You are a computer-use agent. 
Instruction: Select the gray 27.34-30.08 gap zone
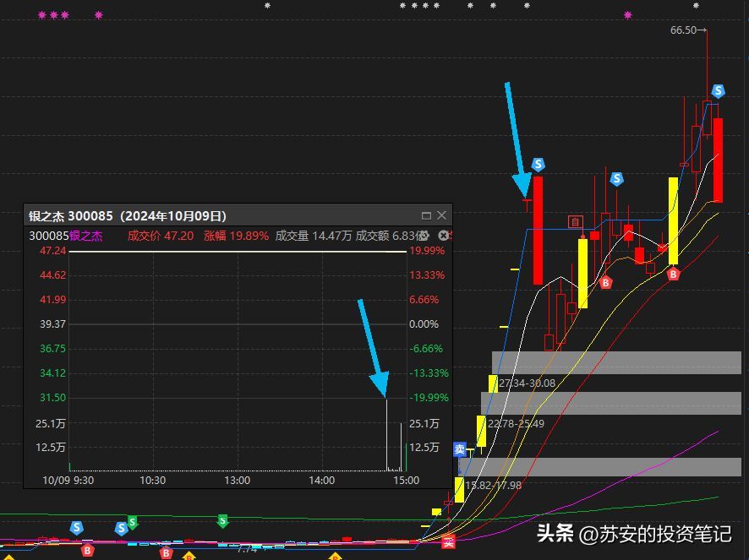617,362
